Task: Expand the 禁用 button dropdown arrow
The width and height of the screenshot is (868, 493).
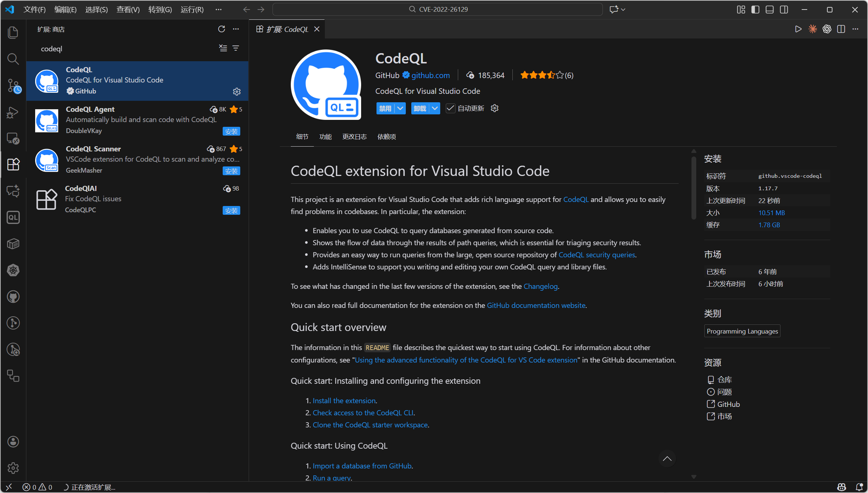Action: point(400,108)
